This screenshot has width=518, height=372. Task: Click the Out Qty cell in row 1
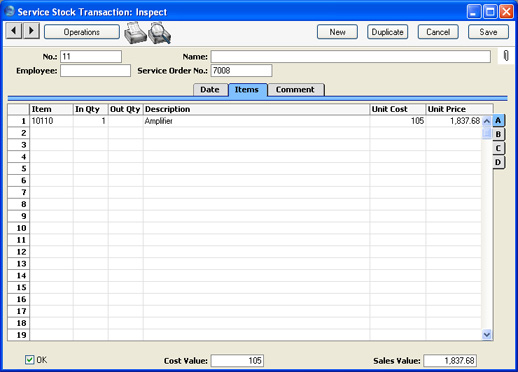(126, 121)
